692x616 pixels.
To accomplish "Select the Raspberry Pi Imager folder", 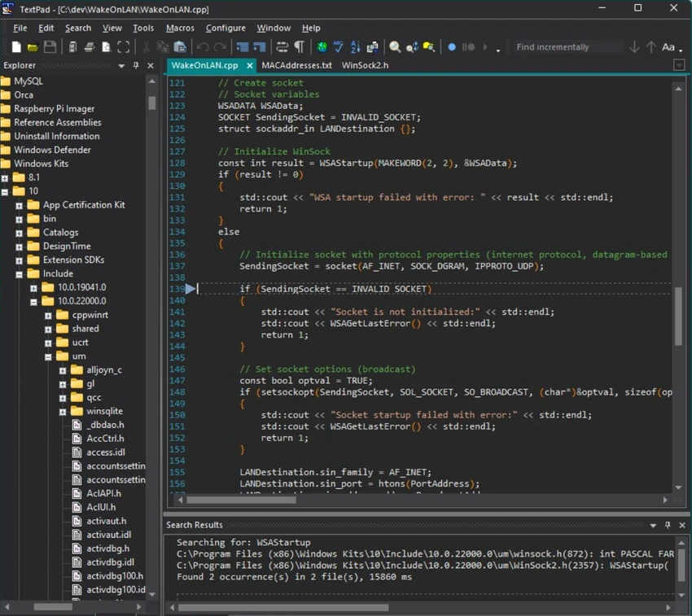I will click(54, 108).
